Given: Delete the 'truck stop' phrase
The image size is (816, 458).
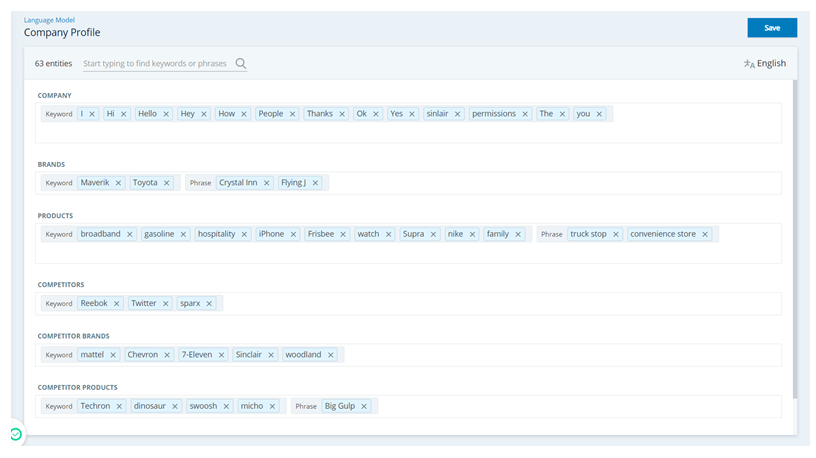Looking at the screenshot, I should coord(616,235).
